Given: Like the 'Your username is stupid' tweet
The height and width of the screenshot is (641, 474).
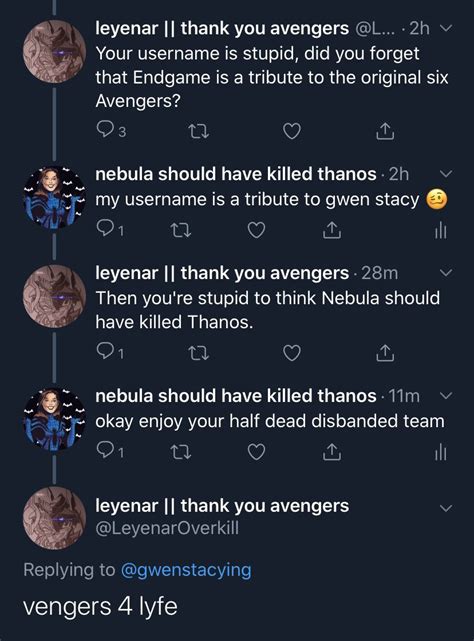Looking at the screenshot, I should pyautogui.click(x=292, y=131).
